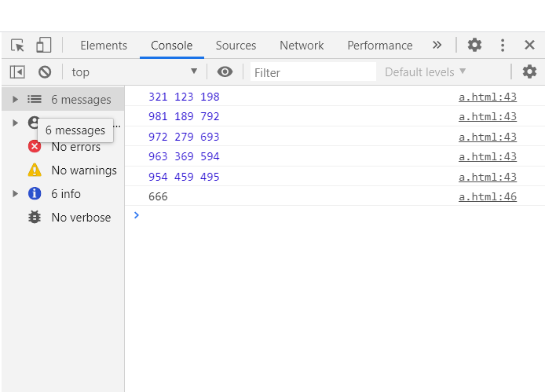Image resolution: width=545 pixels, height=392 pixels.
Task: Open a.html:43 link for 981 189 792
Action: (x=488, y=117)
